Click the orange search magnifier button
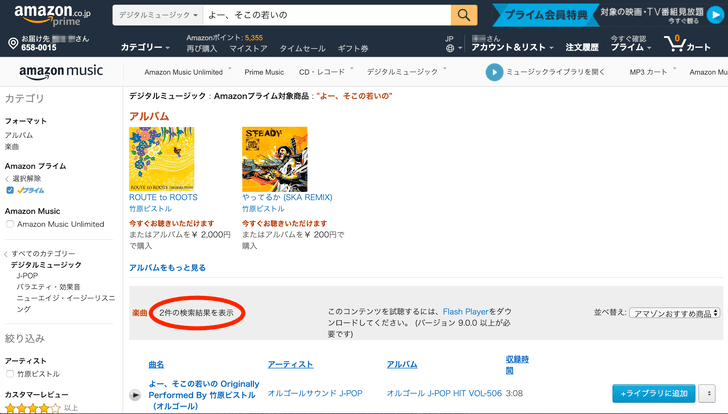The width and height of the screenshot is (728, 414). click(x=464, y=15)
